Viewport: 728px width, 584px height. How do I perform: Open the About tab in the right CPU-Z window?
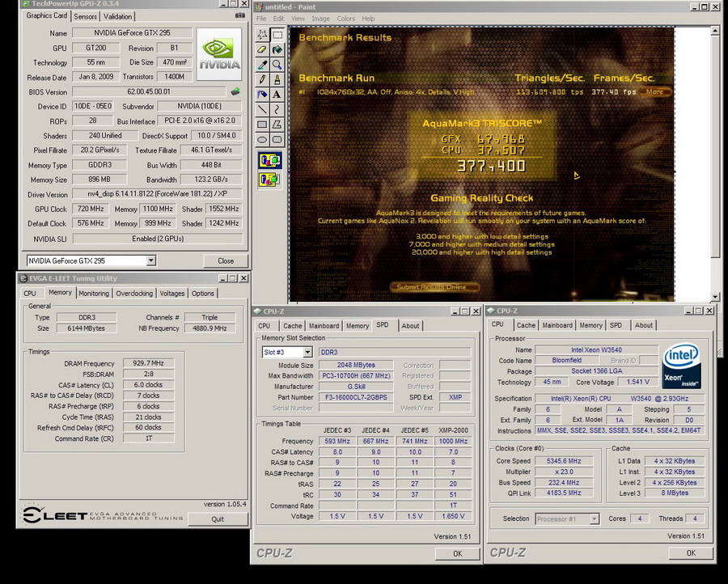644,325
